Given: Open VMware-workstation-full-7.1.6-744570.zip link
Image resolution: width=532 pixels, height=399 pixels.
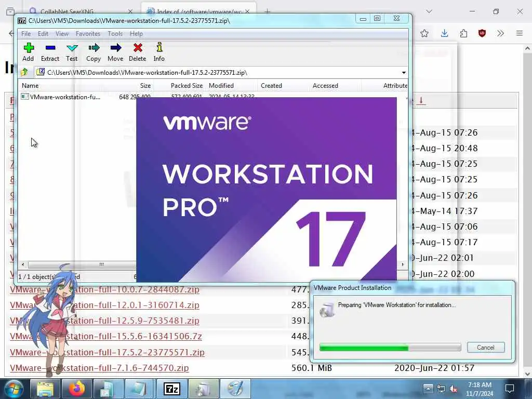Looking at the screenshot, I should pos(99,368).
